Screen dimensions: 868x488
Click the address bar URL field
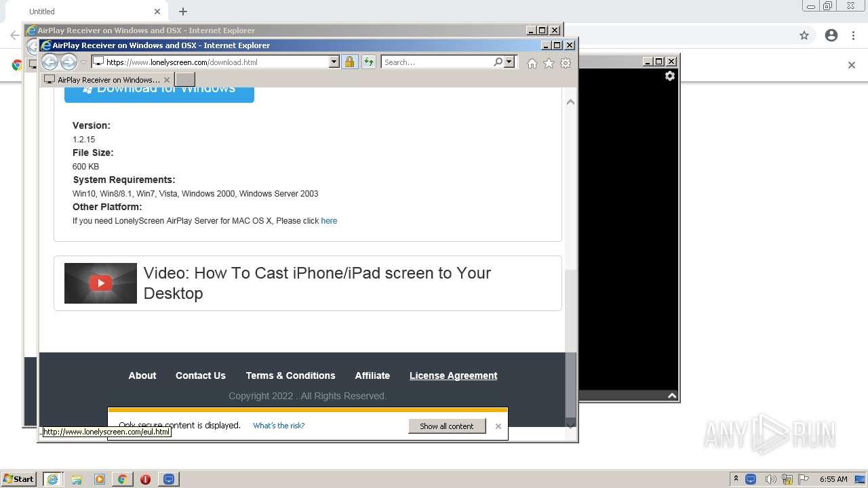(210, 62)
